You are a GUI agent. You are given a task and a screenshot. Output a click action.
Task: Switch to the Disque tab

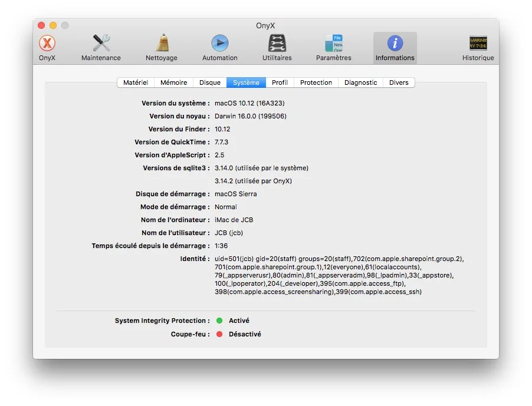click(210, 82)
